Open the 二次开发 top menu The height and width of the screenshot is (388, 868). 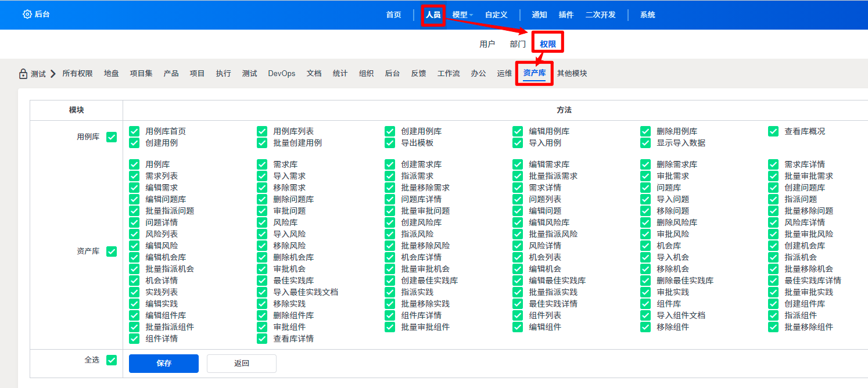click(x=601, y=15)
